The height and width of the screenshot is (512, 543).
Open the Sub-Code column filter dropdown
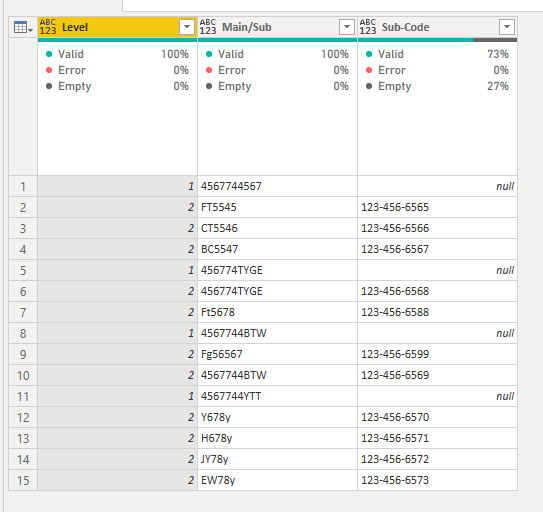(507, 27)
